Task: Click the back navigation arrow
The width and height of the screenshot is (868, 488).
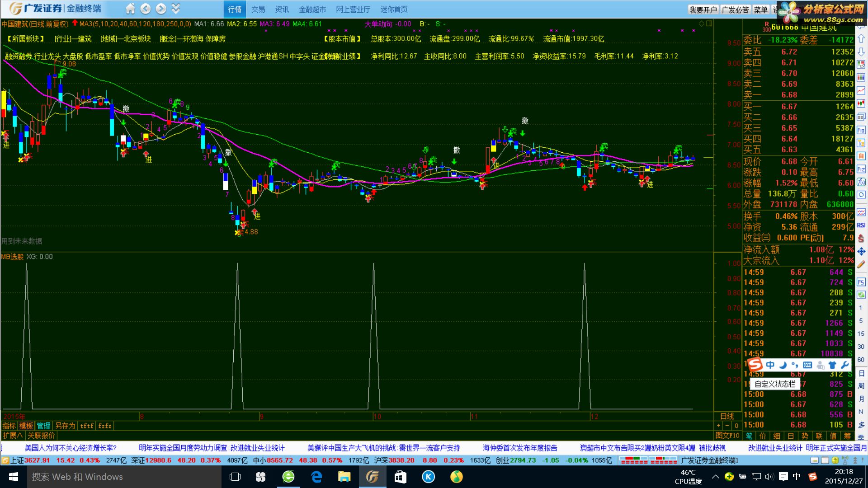Action: [x=146, y=9]
